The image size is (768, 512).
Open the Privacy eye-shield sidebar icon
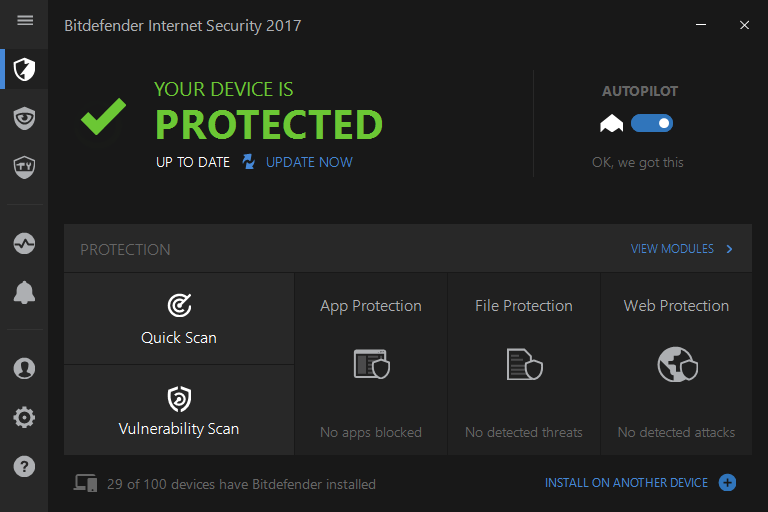pyautogui.click(x=25, y=118)
